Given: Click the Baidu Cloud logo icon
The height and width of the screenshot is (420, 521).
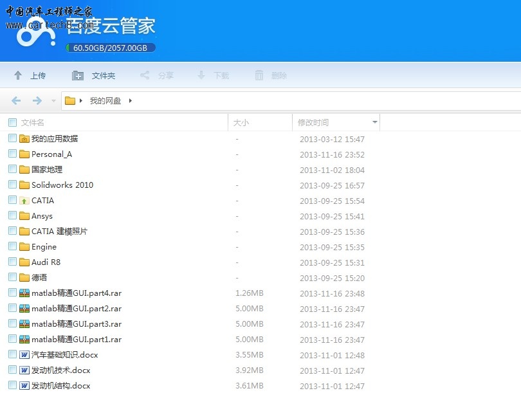Looking at the screenshot, I should [x=36, y=33].
